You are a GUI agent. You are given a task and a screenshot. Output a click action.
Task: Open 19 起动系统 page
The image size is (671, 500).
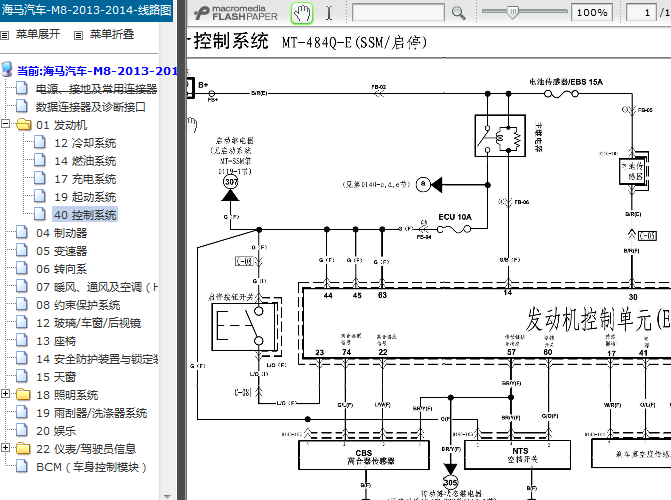[x=85, y=197]
